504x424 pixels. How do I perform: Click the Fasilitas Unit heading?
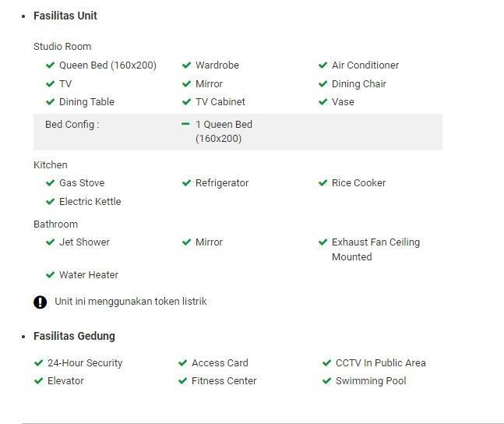point(65,16)
